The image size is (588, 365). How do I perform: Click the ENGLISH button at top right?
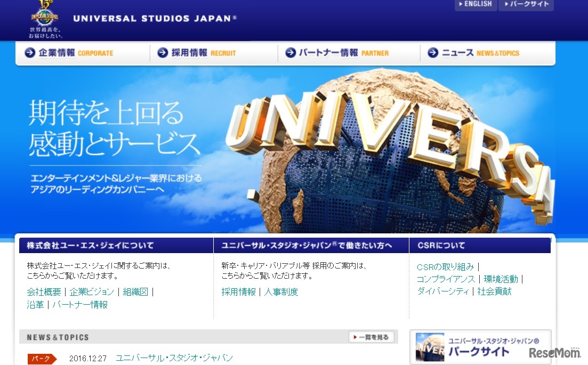point(475,4)
